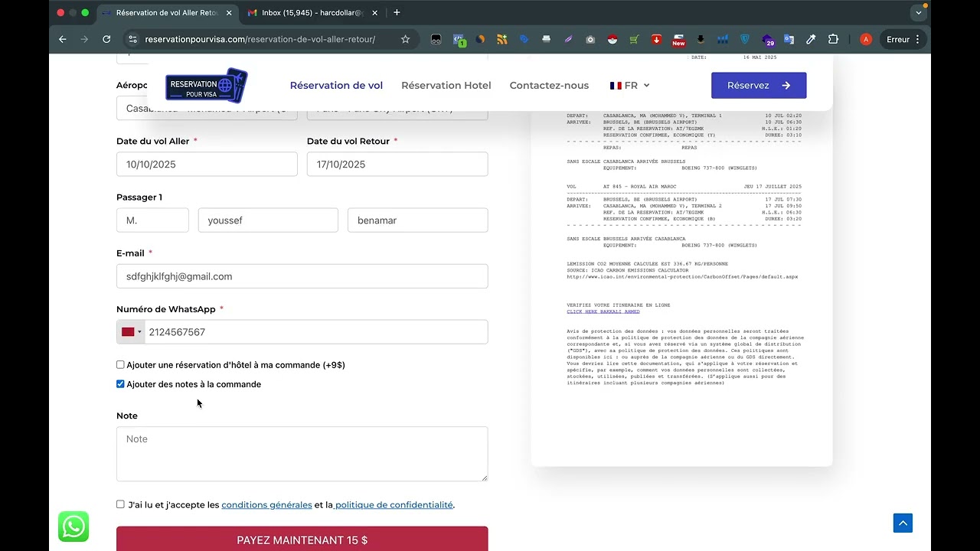
Task: Click the Date du vol Aller field
Action: 207,165
